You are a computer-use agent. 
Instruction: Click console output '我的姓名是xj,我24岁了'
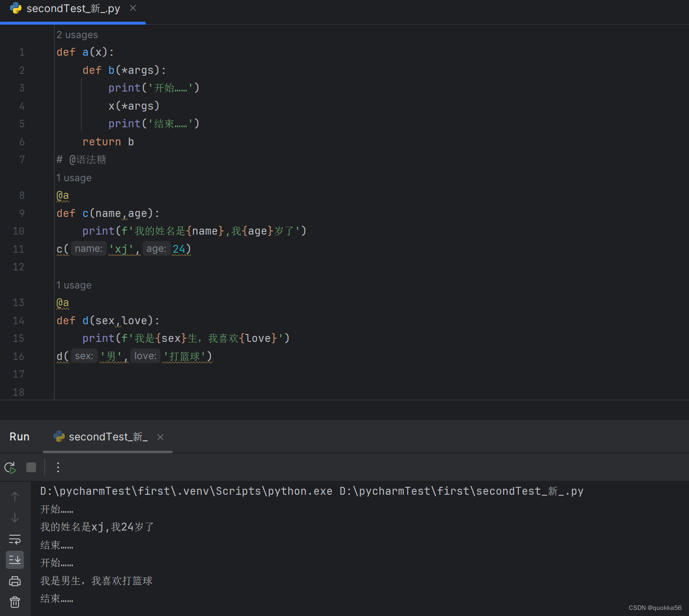click(x=97, y=527)
